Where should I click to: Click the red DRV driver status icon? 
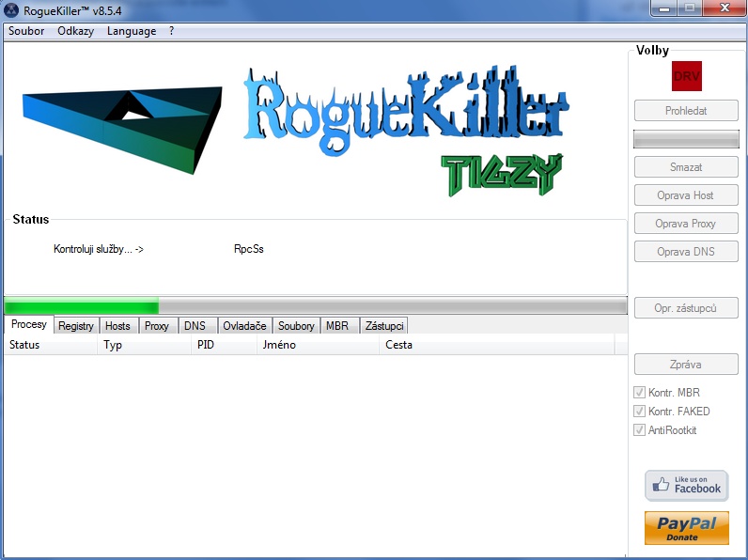686,76
